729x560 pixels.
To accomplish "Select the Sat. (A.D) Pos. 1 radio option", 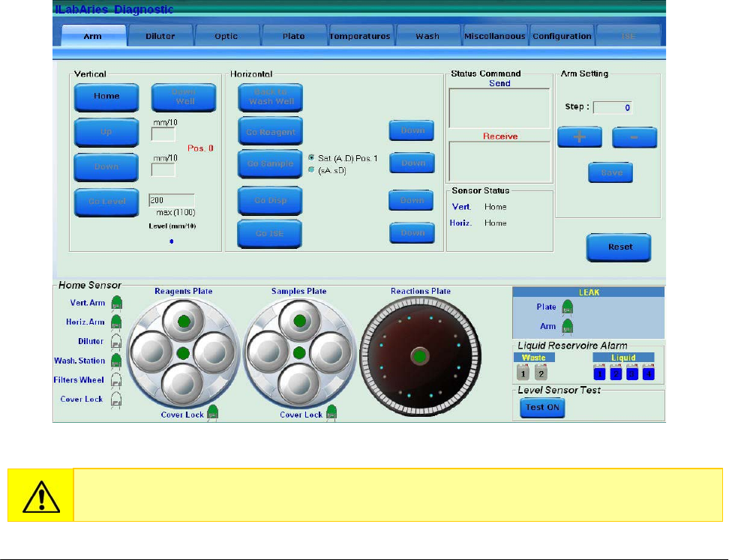I will click(311, 158).
